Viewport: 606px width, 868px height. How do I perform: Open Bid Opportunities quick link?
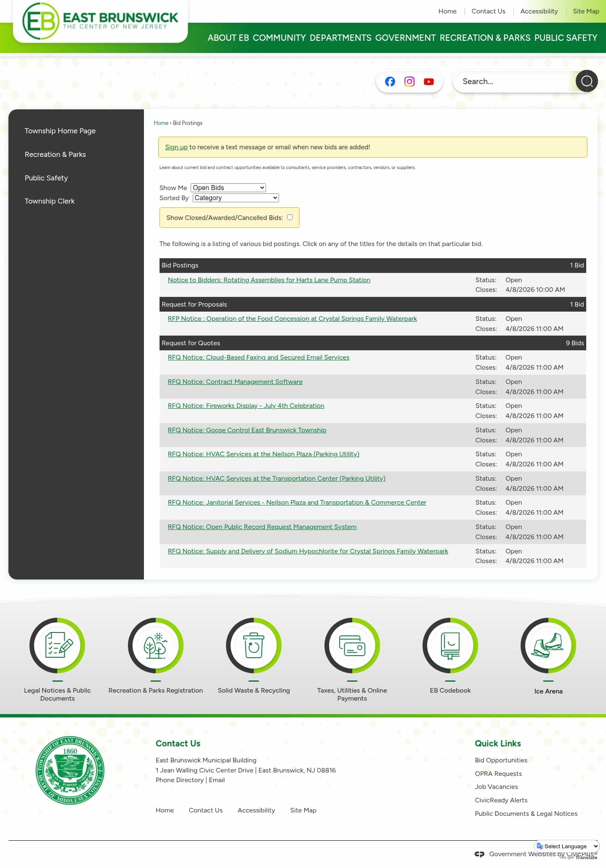(501, 760)
